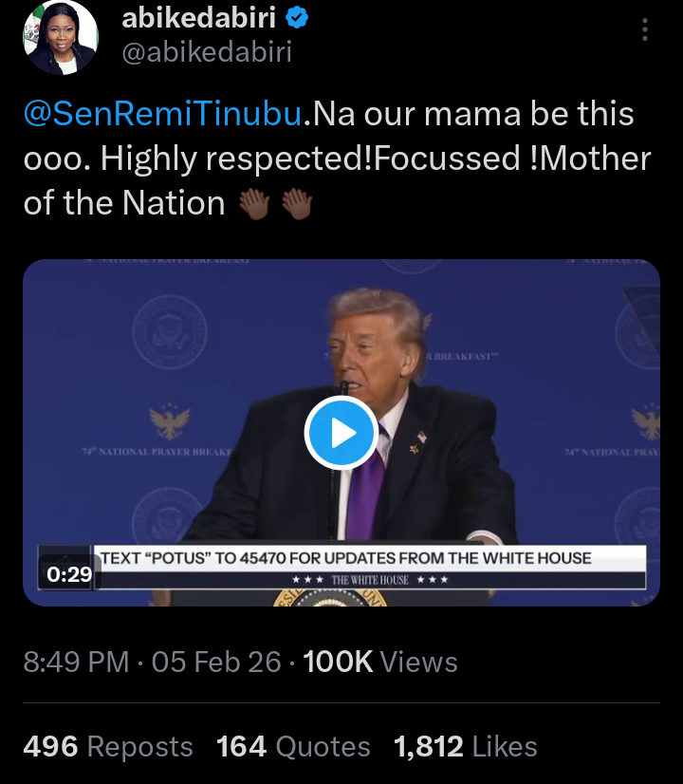683x784 pixels.
Task: Click the abikedabiri display name
Action: click(200, 19)
